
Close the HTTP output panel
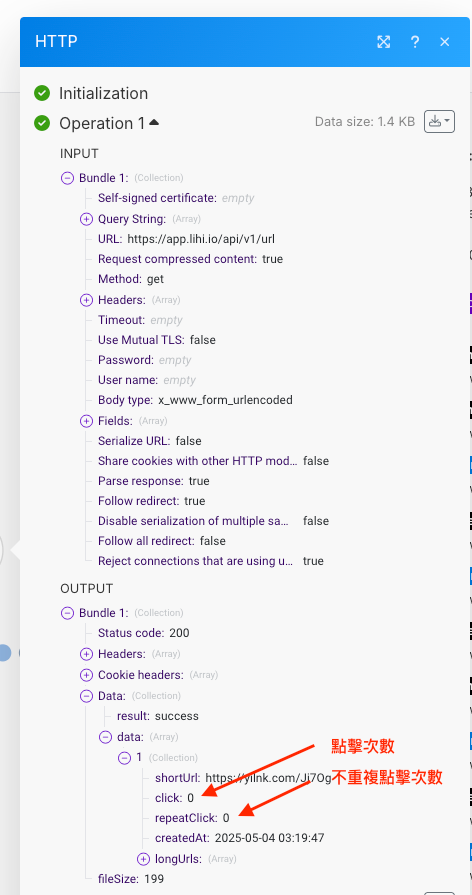coord(445,42)
